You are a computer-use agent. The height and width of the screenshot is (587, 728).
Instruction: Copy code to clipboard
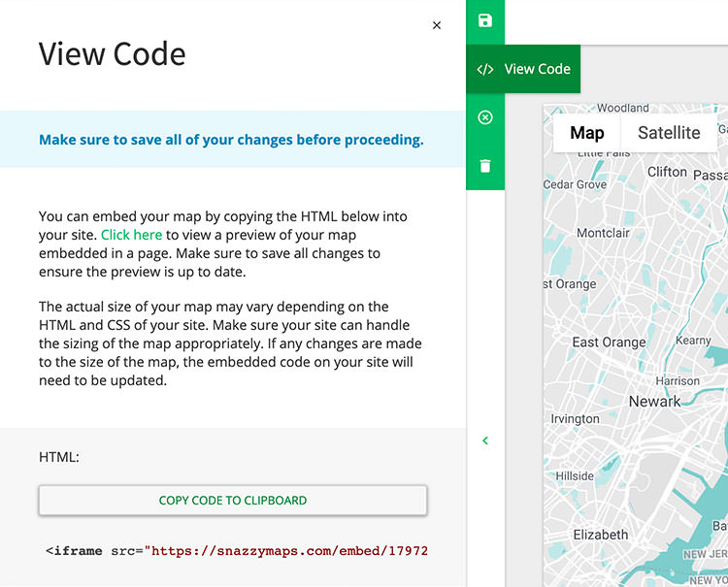coord(233,501)
